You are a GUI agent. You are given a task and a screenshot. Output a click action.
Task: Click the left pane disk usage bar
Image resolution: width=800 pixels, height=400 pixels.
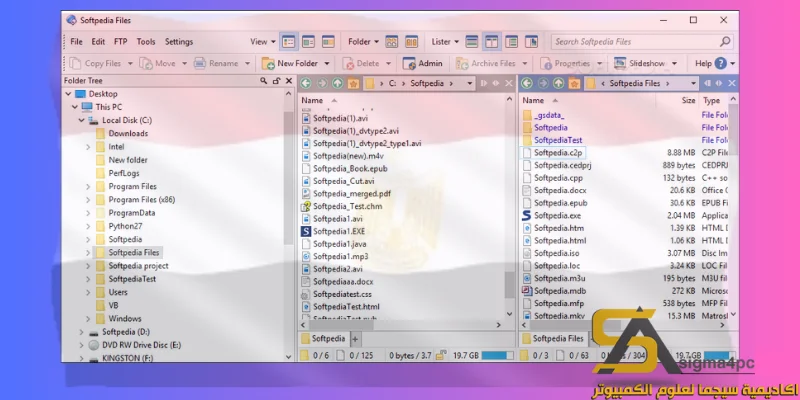(x=497, y=356)
